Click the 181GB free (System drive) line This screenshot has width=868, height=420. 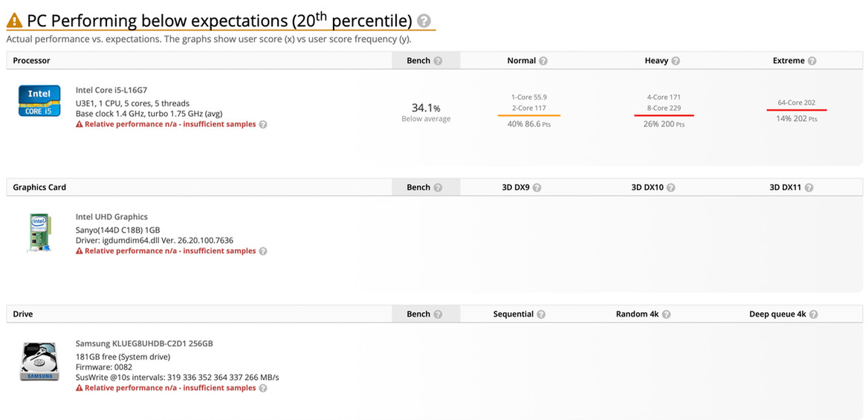123,356
